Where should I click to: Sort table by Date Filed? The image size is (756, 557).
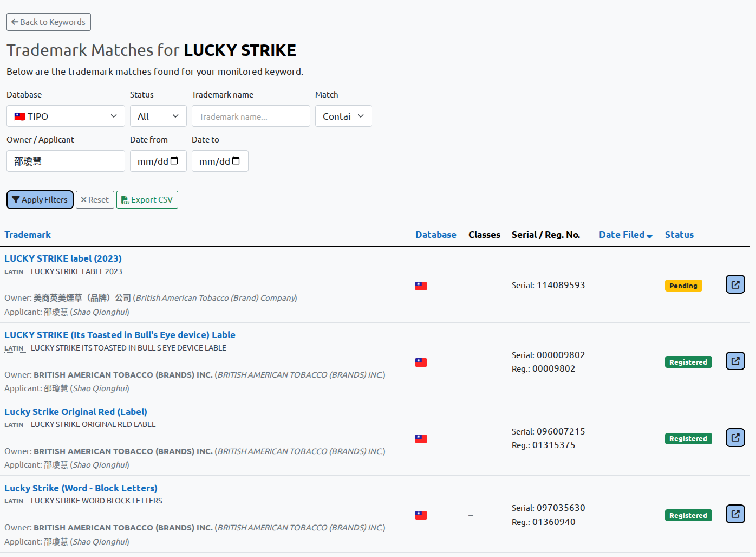(x=625, y=235)
